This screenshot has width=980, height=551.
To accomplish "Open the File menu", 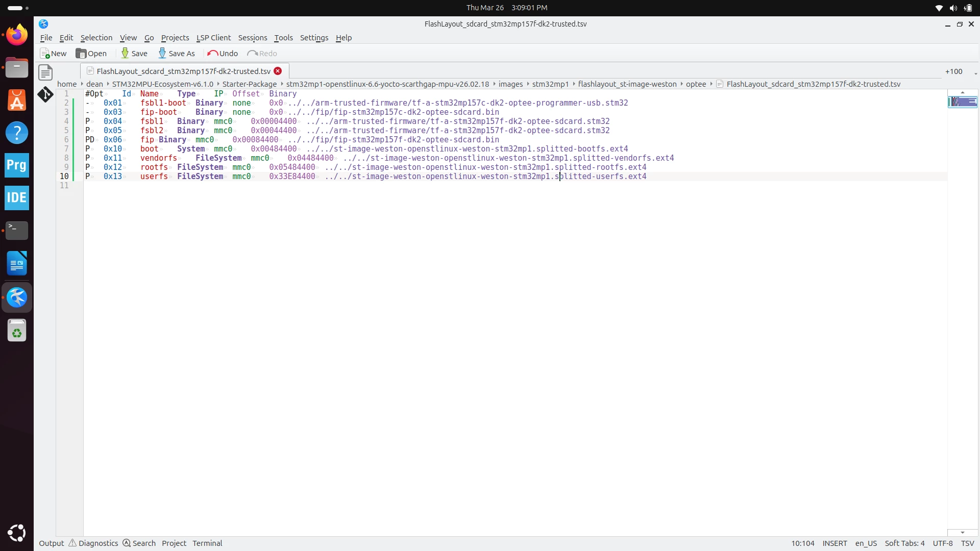I will click(x=46, y=38).
